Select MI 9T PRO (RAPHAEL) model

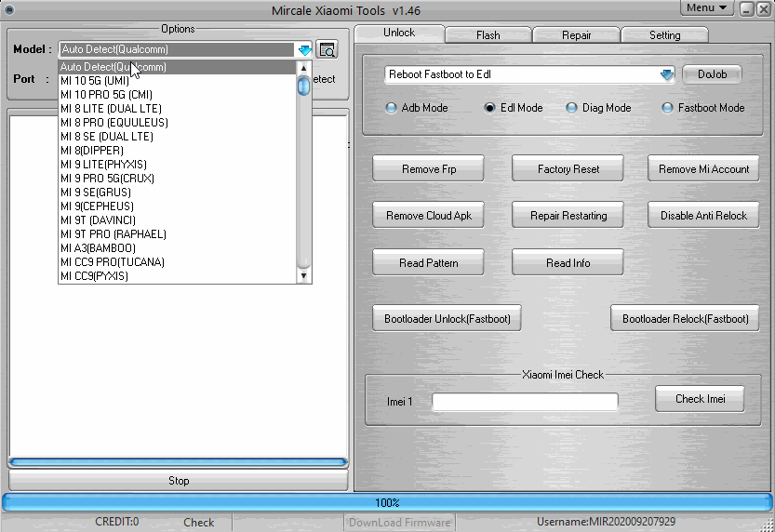coord(178,234)
